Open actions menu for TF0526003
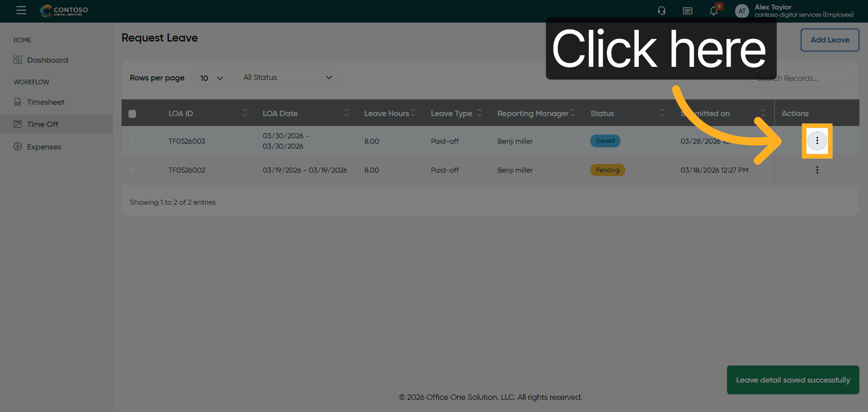868x412 pixels. click(817, 141)
